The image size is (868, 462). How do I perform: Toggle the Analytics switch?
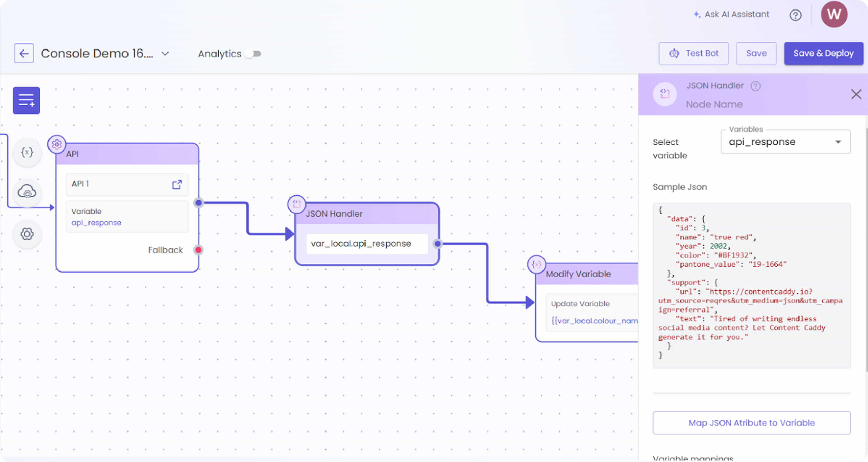pos(253,54)
